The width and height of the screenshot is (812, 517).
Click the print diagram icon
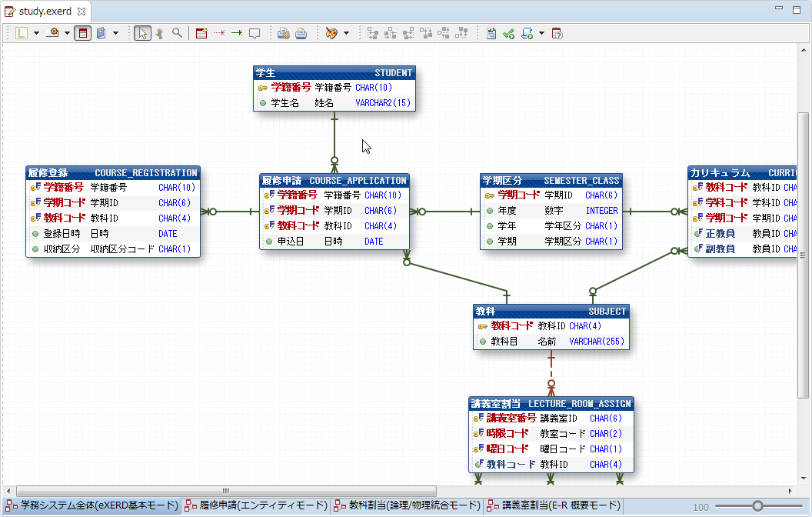click(301, 34)
